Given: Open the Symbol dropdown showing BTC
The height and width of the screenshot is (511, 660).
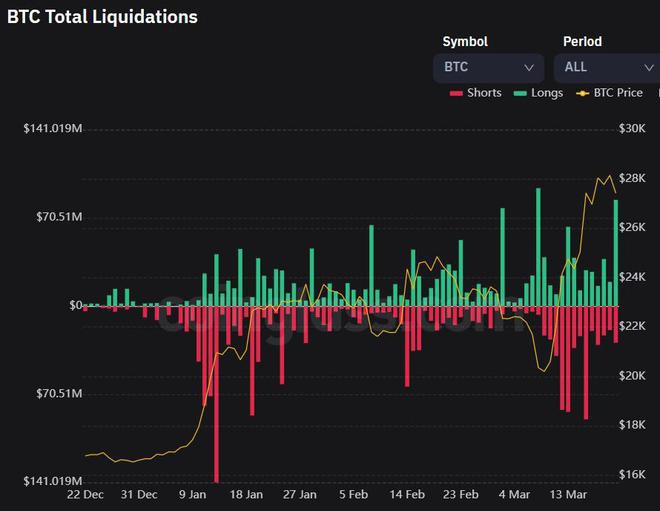Looking at the screenshot, I should [x=489, y=67].
